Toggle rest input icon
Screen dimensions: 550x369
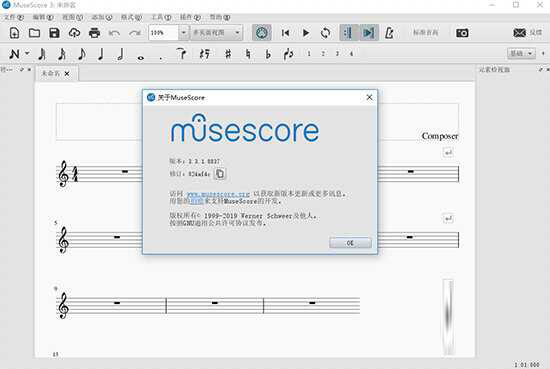204,54
